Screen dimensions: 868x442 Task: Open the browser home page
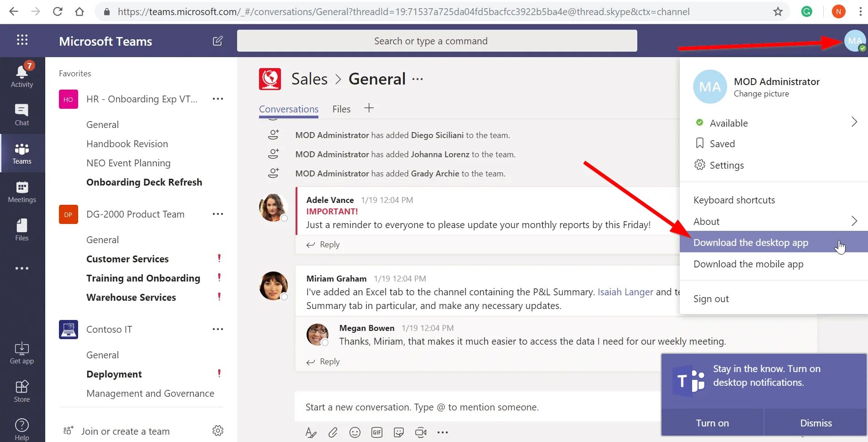click(79, 11)
